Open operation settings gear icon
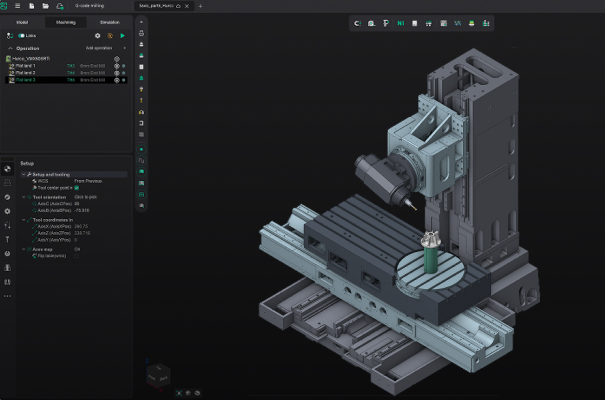Screen dimensions: 605x400 point(97,36)
